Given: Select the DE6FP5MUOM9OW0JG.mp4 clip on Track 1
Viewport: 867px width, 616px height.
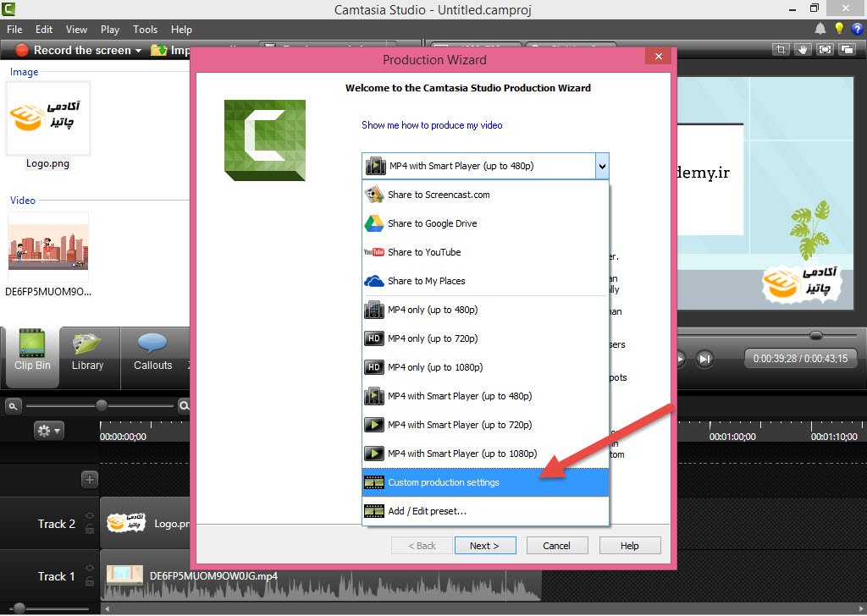Looking at the screenshot, I should tap(321, 575).
